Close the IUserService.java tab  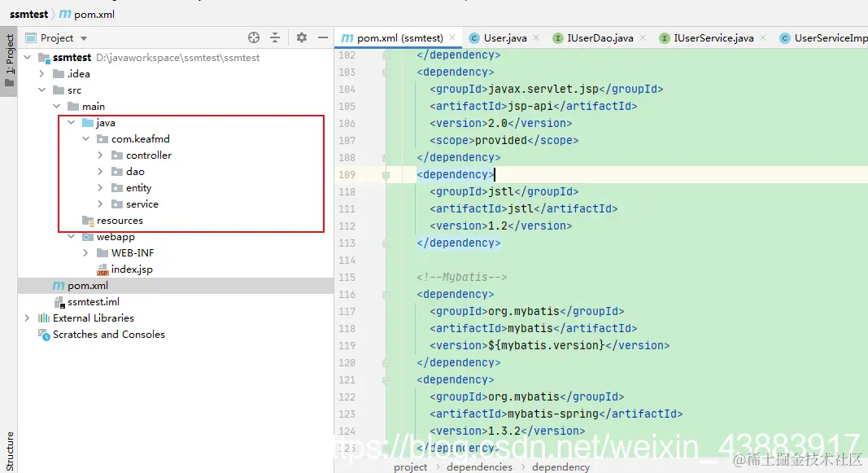click(763, 37)
